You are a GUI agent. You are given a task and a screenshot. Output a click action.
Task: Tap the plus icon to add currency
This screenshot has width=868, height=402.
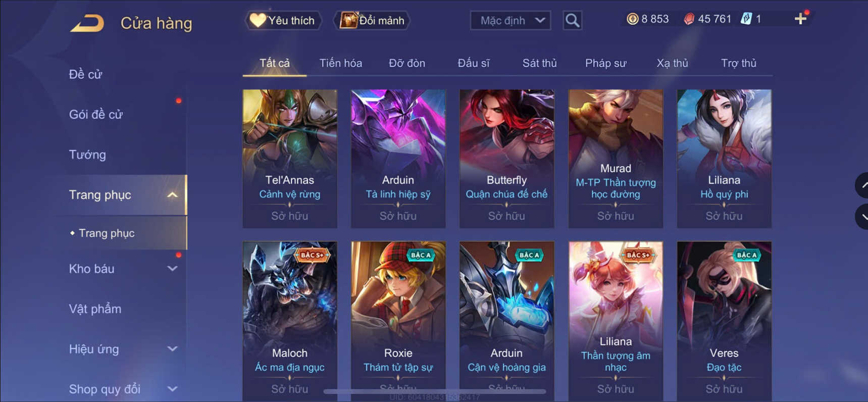click(800, 19)
